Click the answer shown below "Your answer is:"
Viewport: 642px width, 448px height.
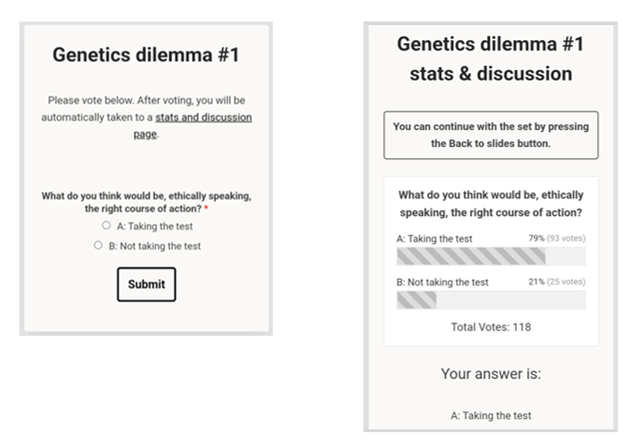coord(491,415)
